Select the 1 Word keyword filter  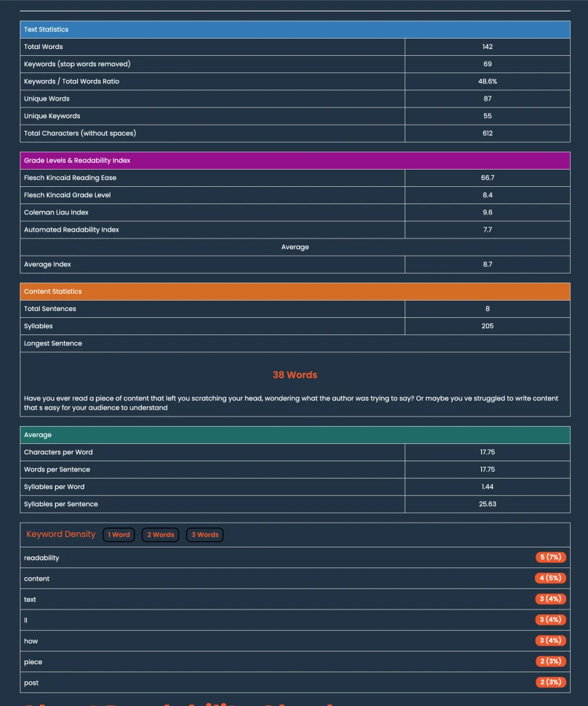(x=118, y=534)
